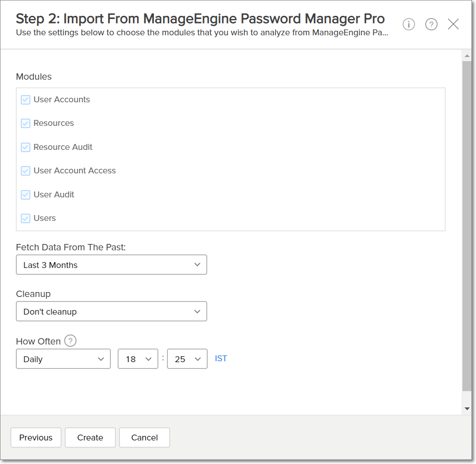Viewport: 476px width, 464px height.
Task: Uncheck the Resources module checkbox
Action: click(x=26, y=123)
